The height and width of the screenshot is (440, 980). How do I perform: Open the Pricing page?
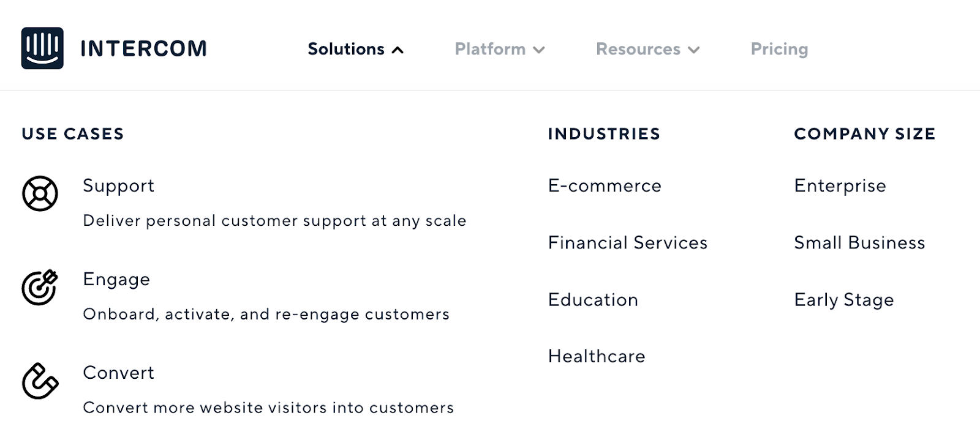point(779,49)
